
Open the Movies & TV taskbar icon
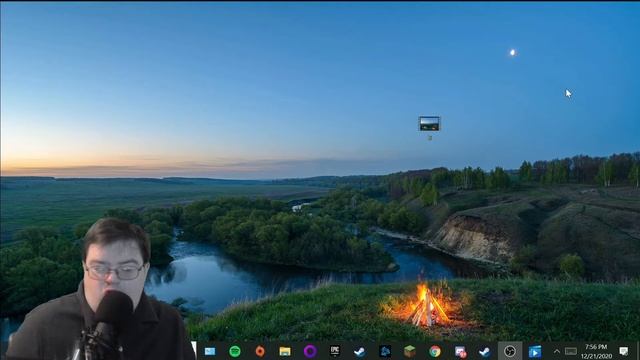[x=535, y=351]
